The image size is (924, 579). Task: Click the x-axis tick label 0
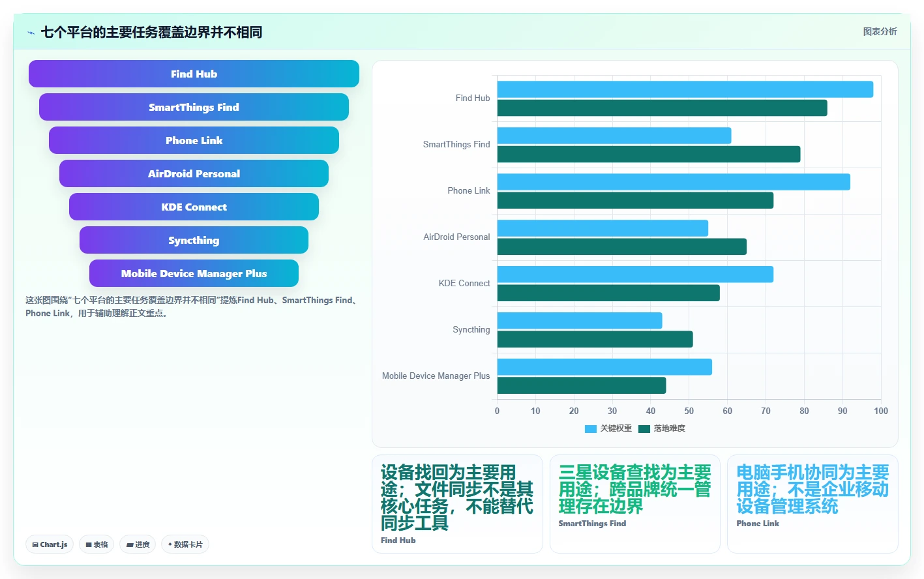click(497, 411)
